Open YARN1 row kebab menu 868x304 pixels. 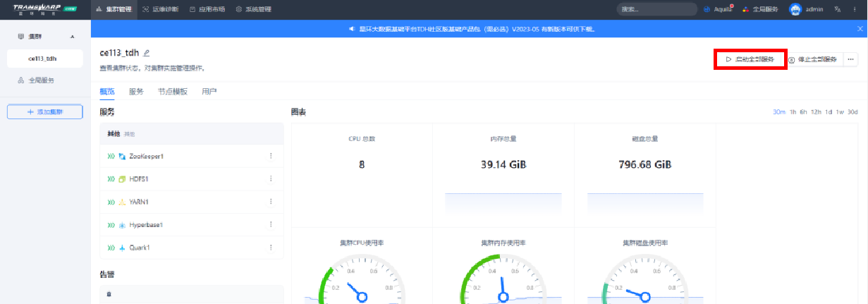pos(271,202)
